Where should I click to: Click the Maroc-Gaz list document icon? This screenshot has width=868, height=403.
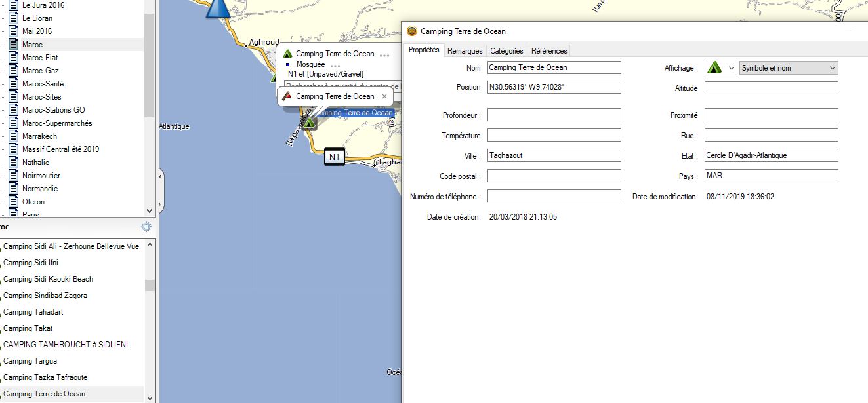pos(12,71)
